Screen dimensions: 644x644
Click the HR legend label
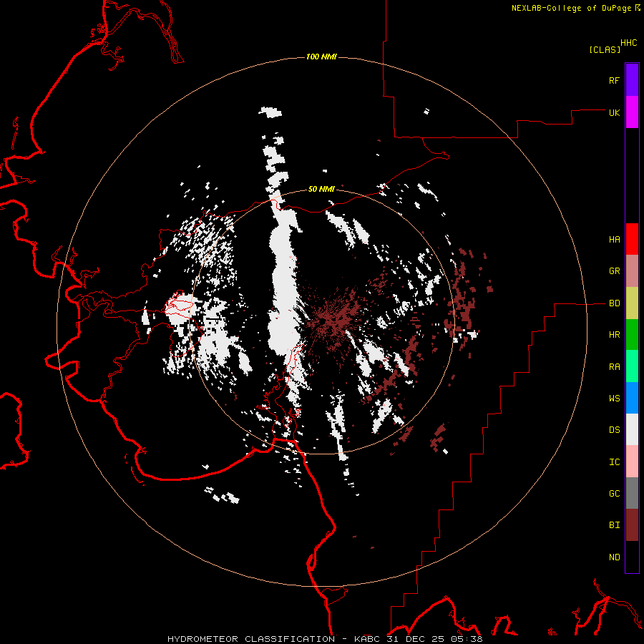click(x=614, y=335)
